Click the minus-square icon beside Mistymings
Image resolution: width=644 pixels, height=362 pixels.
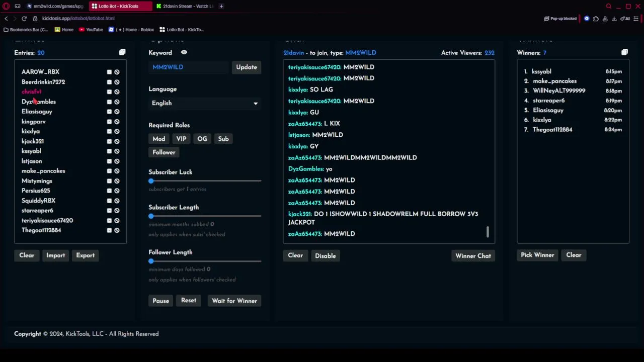click(109, 181)
